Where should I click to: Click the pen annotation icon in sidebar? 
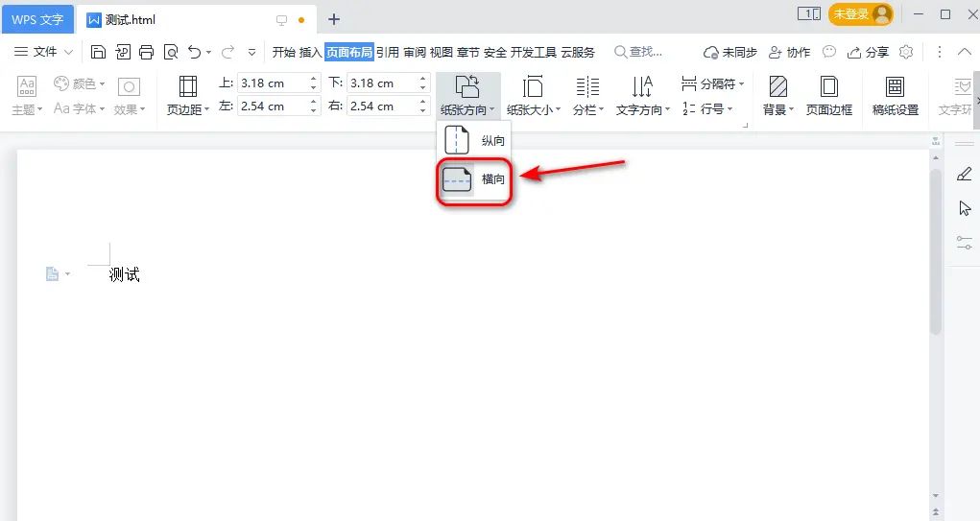pyautogui.click(x=965, y=175)
